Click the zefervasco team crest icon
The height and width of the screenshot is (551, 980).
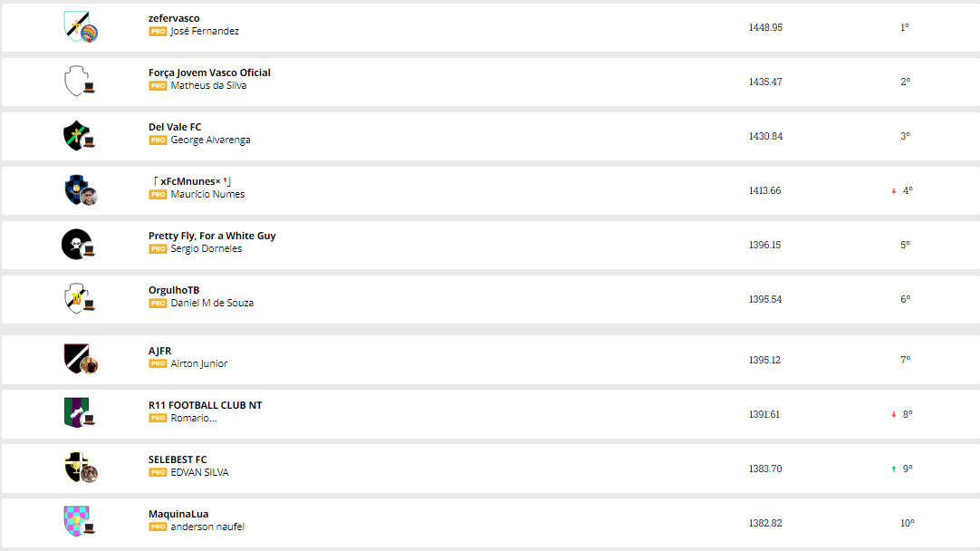[x=76, y=25]
